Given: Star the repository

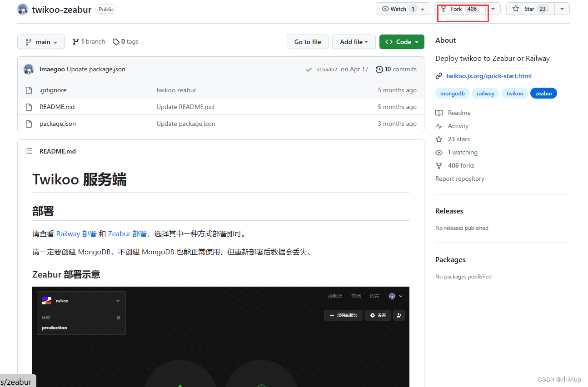Looking at the screenshot, I should click(x=529, y=9).
